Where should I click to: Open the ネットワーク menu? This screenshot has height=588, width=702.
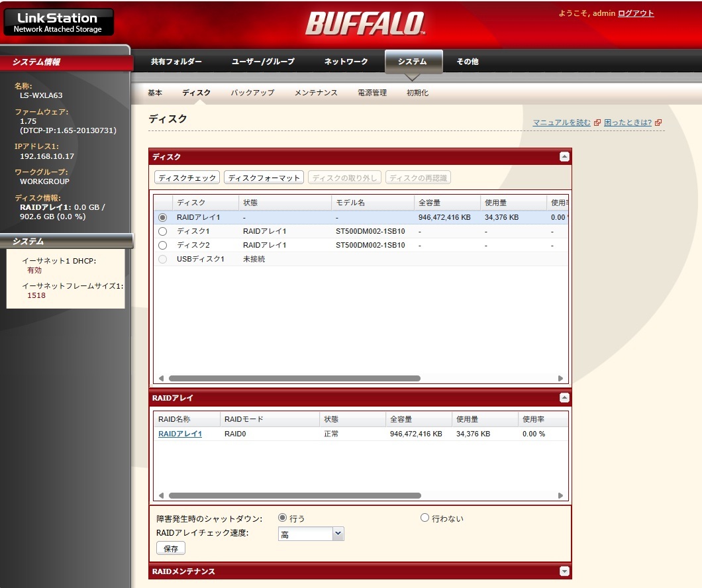[346, 62]
